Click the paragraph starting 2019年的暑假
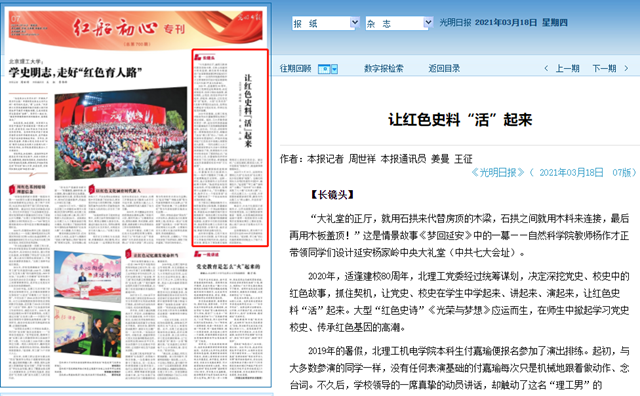 459,368
